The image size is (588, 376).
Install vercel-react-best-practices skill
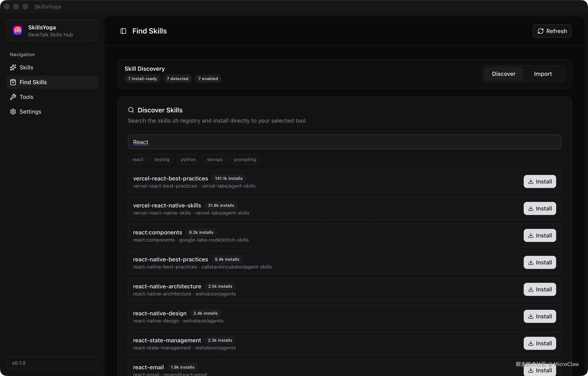(540, 181)
